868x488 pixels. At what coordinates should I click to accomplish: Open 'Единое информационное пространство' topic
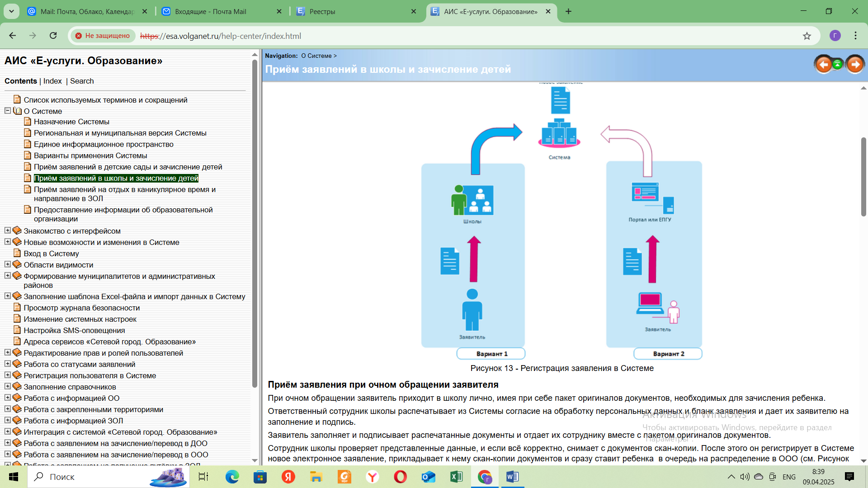coord(104,144)
